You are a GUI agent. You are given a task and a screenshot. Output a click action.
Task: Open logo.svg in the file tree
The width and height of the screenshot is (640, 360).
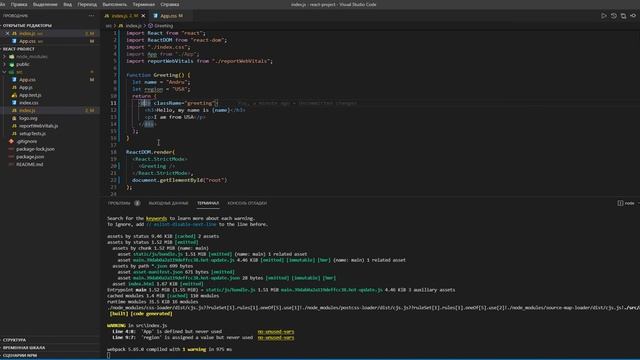[x=28, y=118]
